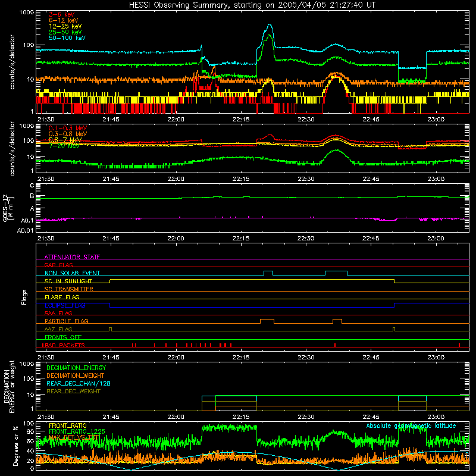
Task: Select the cyan 50-100 keV legend label
Action: point(67,38)
